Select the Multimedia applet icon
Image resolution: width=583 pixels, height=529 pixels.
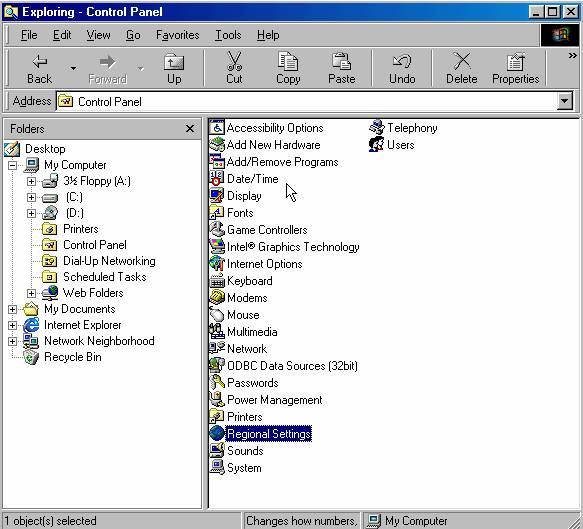[217, 332]
